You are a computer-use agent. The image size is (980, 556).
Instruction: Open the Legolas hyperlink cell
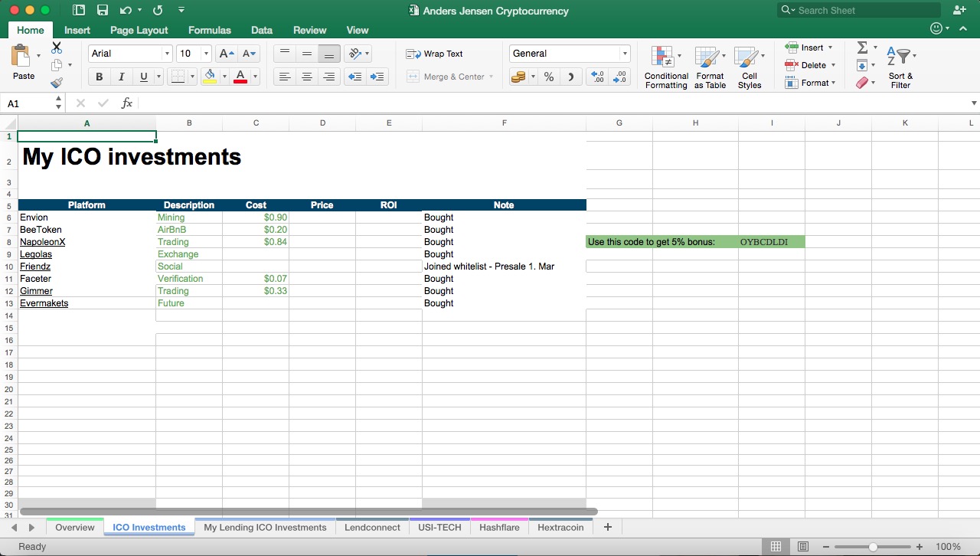[36, 254]
